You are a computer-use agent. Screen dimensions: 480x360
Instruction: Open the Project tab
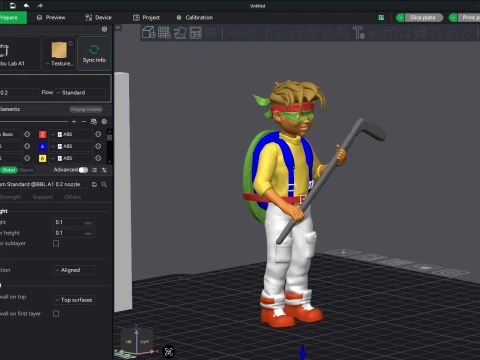tap(146, 18)
